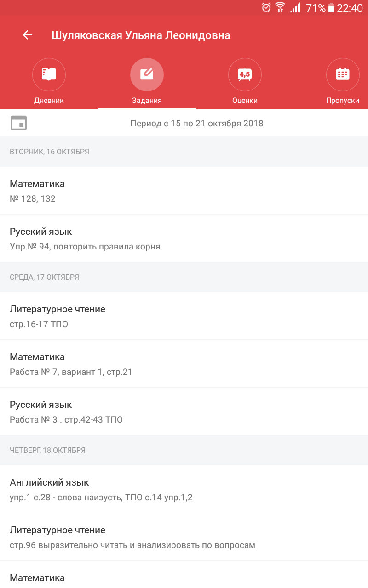
Task: Tap the student name Шуляковская Ульяна Леонидовна
Action: [141, 35]
